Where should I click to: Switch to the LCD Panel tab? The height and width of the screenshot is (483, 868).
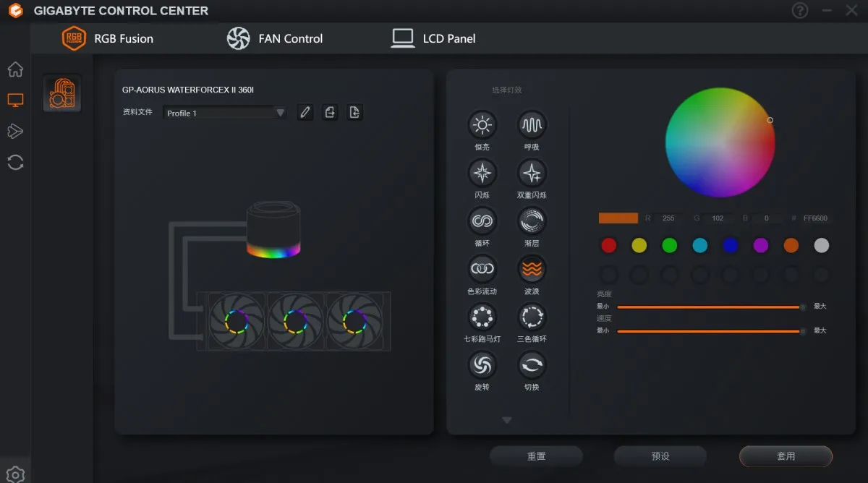point(433,38)
